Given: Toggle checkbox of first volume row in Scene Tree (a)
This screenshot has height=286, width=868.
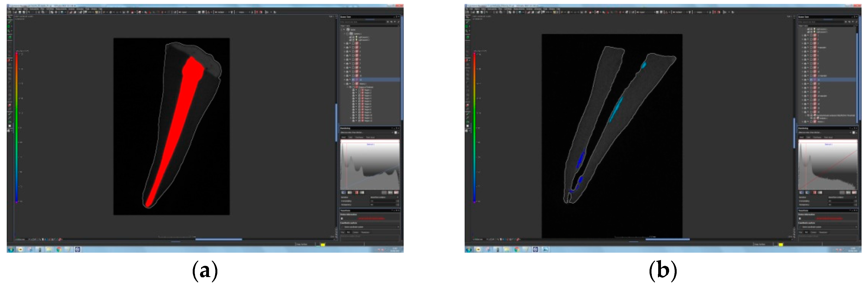Looking at the screenshot, I should click(353, 43).
